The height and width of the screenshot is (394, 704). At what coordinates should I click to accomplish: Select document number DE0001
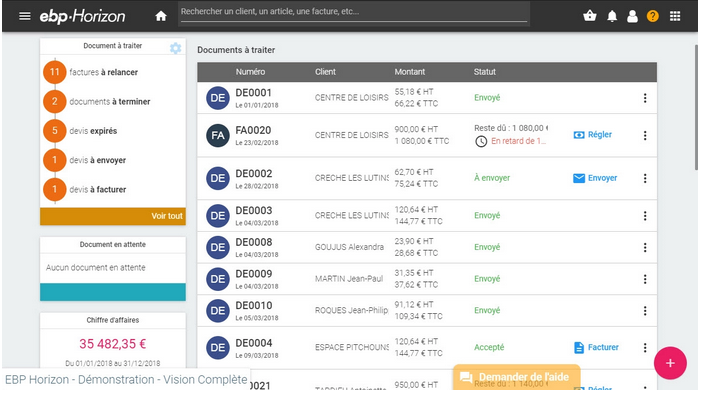(x=254, y=93)
